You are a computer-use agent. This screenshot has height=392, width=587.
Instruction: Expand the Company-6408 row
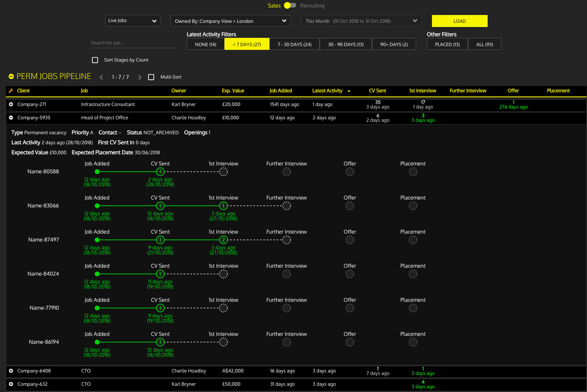pos(11,371)
